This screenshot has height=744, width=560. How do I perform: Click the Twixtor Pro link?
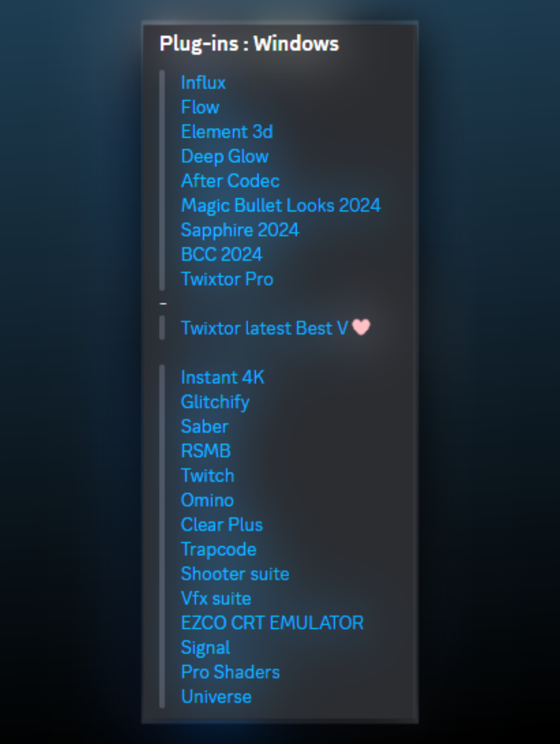[x=227, y=279]
